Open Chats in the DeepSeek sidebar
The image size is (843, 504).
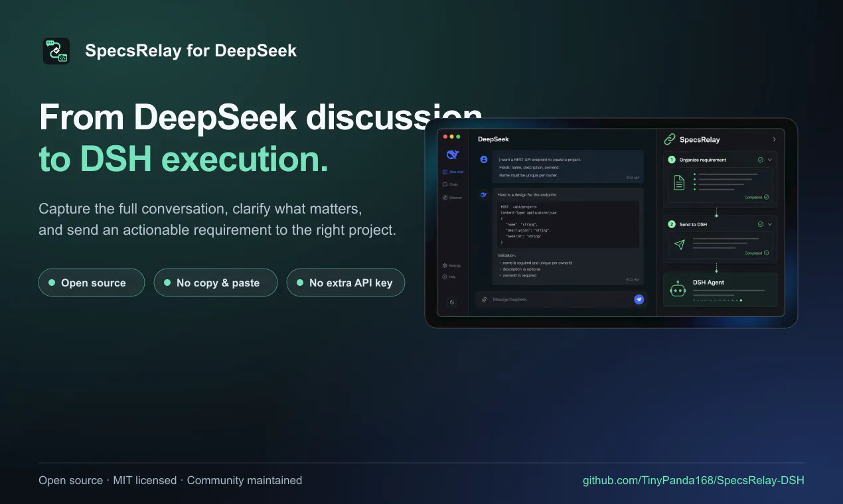(450, 184)
